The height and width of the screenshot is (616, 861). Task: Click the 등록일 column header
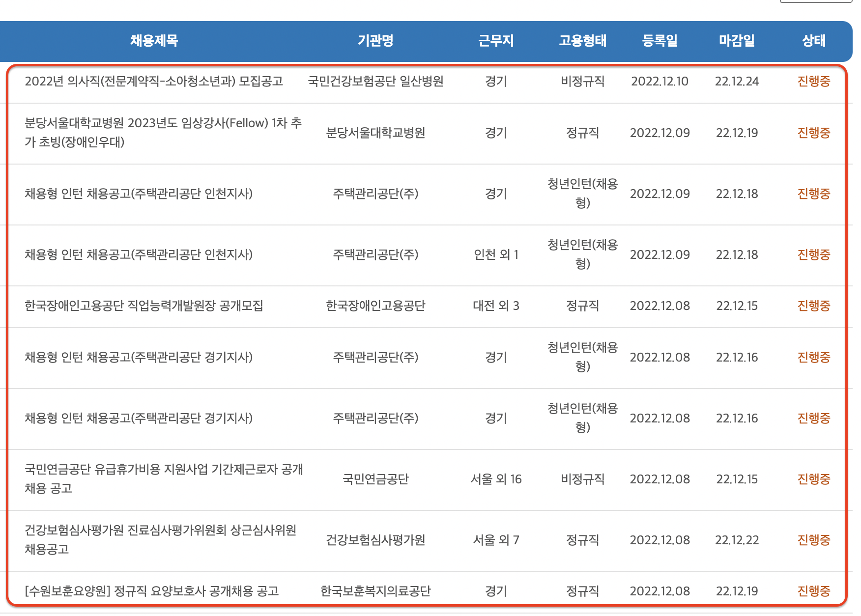coord(660,40)
